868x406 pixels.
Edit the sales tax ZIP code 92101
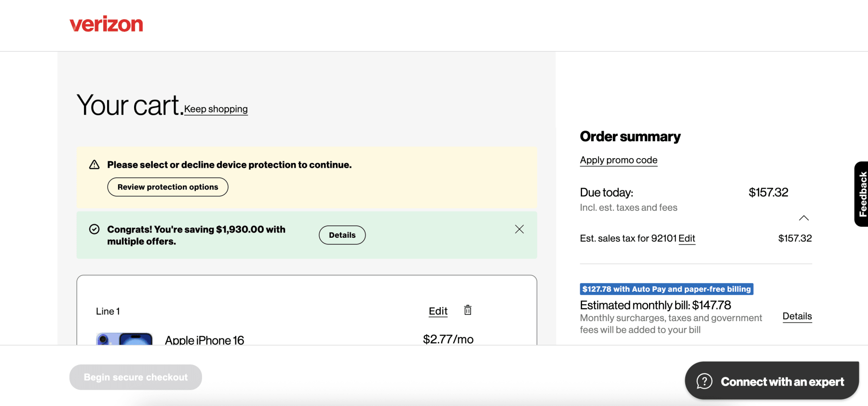click(686, 238)
